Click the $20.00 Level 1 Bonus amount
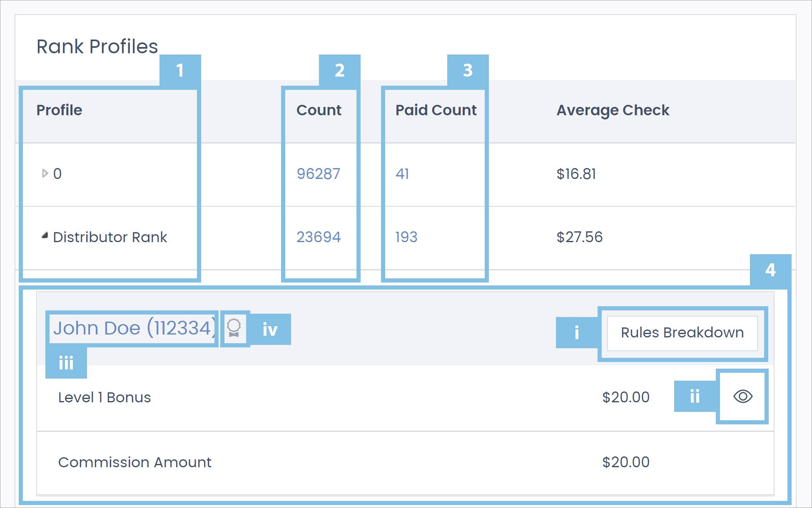The width and height of the screenshot is (812, 508). [625, 397]
